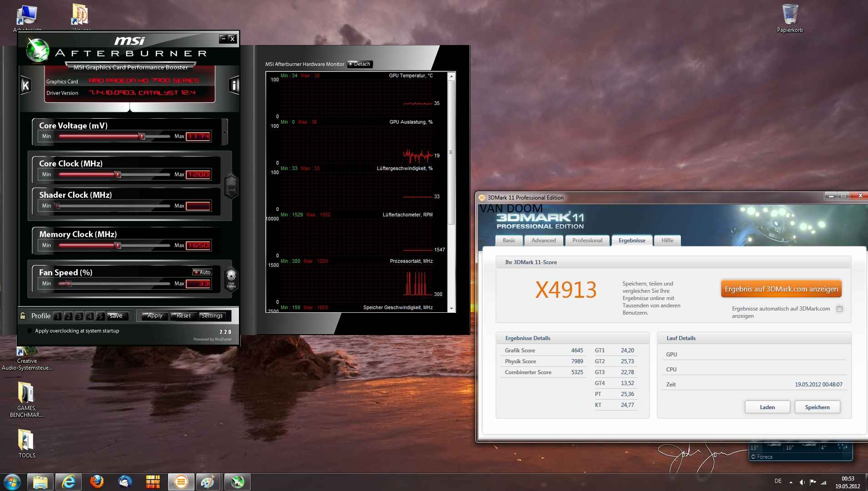
Task: Select the Arbeitsplatz computer desktop icon
Action: click(x=27, y=18)
